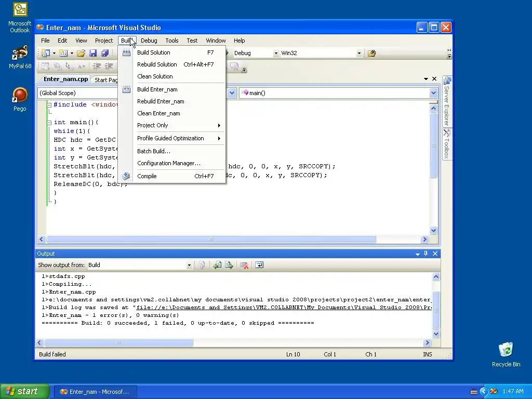
Task: Toggle auto-hide pin on Output panel
Action: click(426, 254)
